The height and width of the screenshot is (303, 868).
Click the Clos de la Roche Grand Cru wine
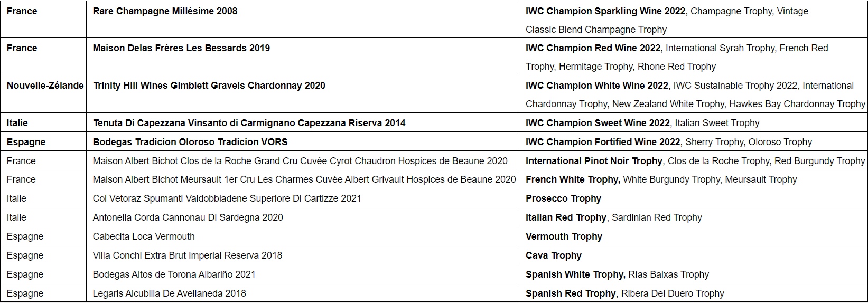[x=300, y=161]
